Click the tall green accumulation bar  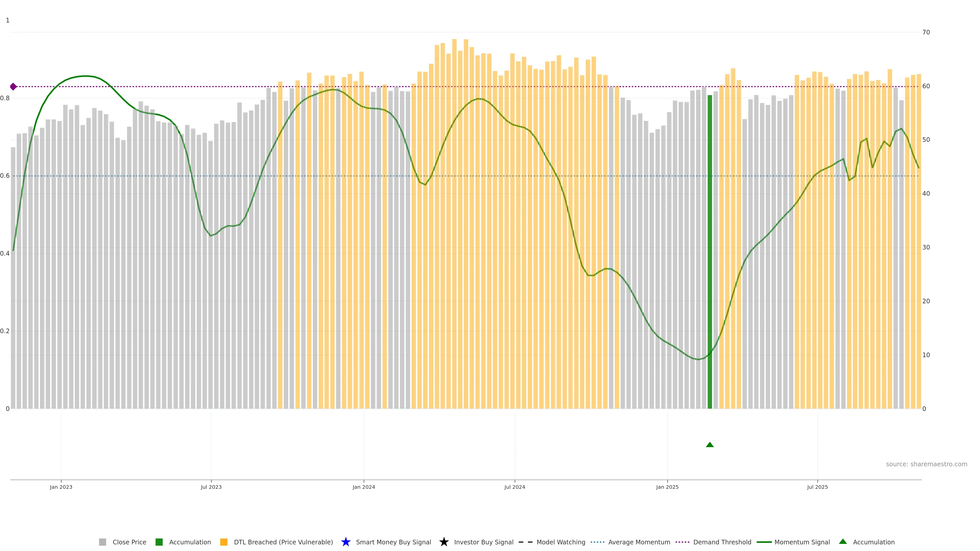tap(709, 251)
